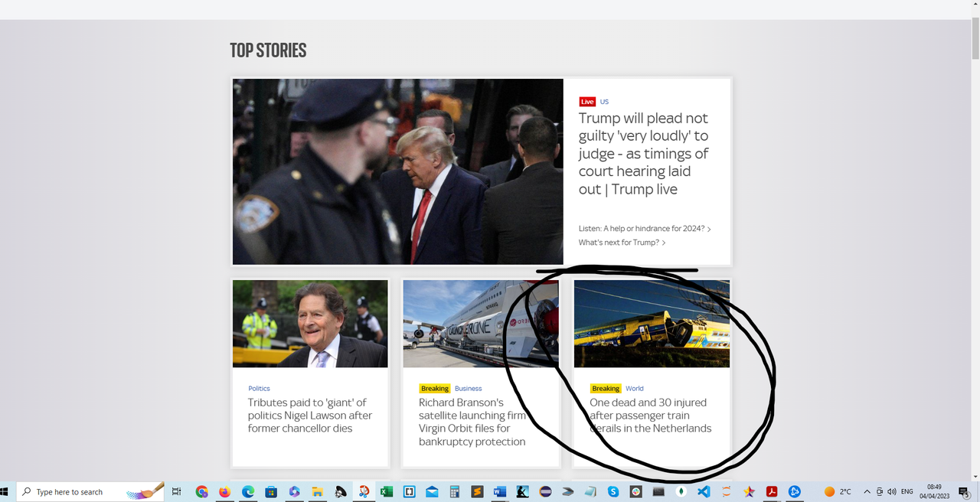Open Visual Studio Code from the taskbar

(x=704, y=491)
